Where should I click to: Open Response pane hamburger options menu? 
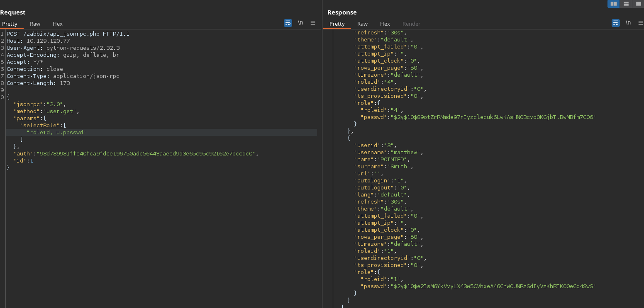[641, 23]
